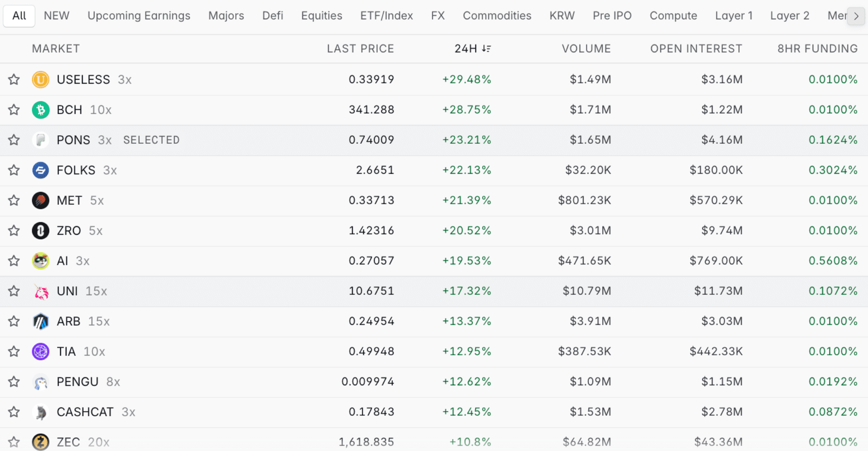Screen dimensions: 868x451
Task: Sort by the 24H column header
Action: pyautogui.click(x=473, y=48)
